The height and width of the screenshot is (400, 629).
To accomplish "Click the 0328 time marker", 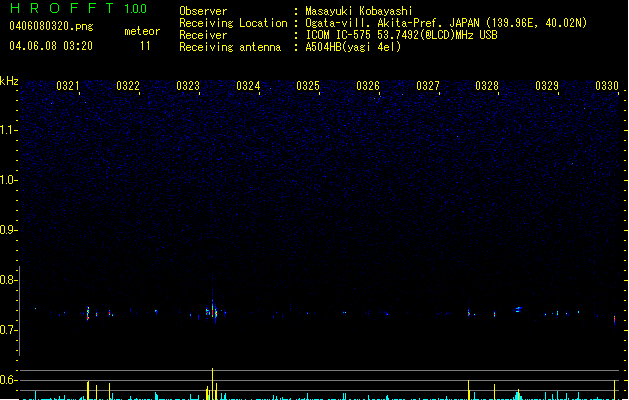I will click(x=487, y=86).
